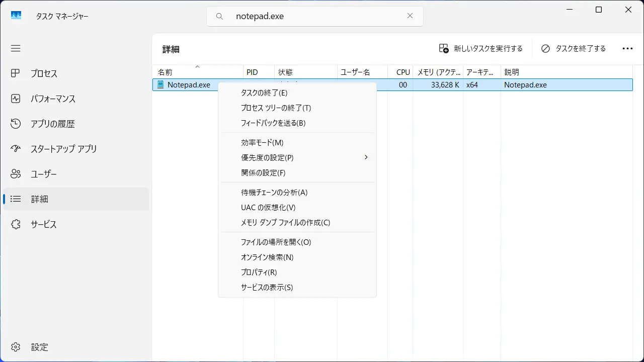Viewport: 644px width, 362px height.
Task: Sort by the メモリ column header
Action: click(438, 72)
